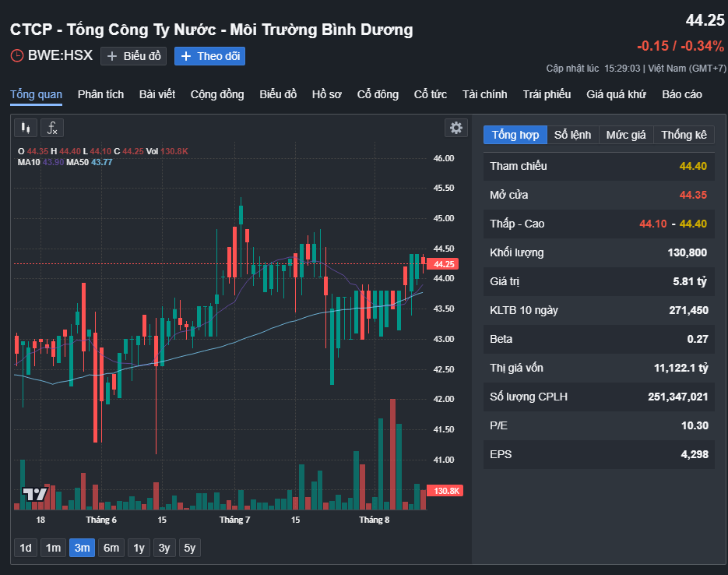Click the EPS value 4,298
The image size is (728, 575).
point(695,454)
